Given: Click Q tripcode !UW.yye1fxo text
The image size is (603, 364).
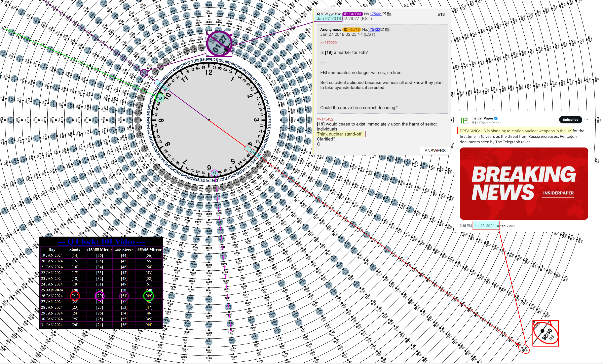Looking at the screenshot, I should point(331,14).
